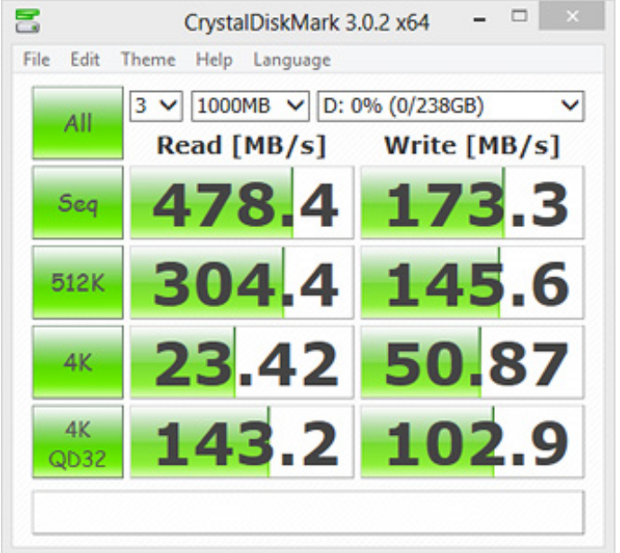Click the empty comment text field
This screenshot has width=620, height=553.
point(307,512)
